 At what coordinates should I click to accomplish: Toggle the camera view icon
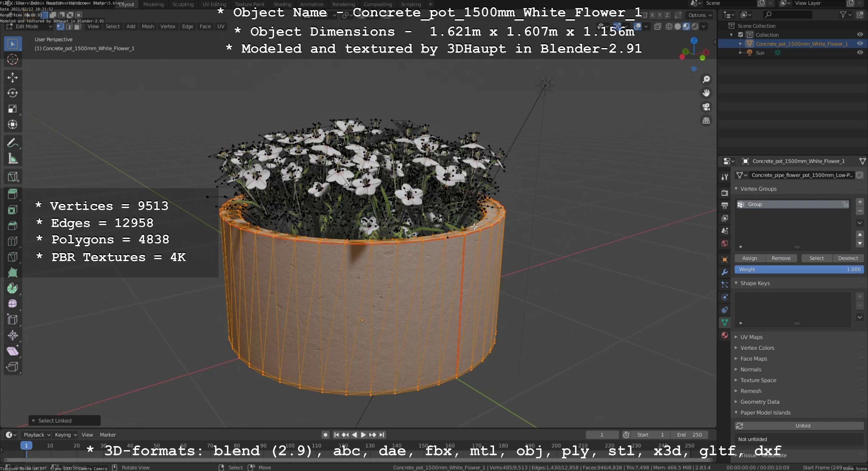point(706,107)
